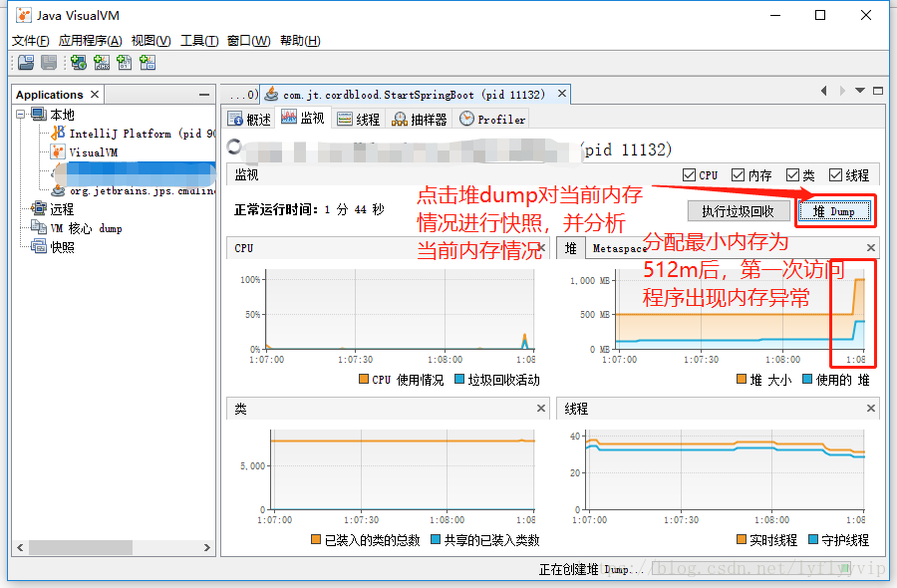The height and width of the screenshot is (588, 897).
Task: Select the 堆 heap graph tab
Action: [x=570, y=248]
